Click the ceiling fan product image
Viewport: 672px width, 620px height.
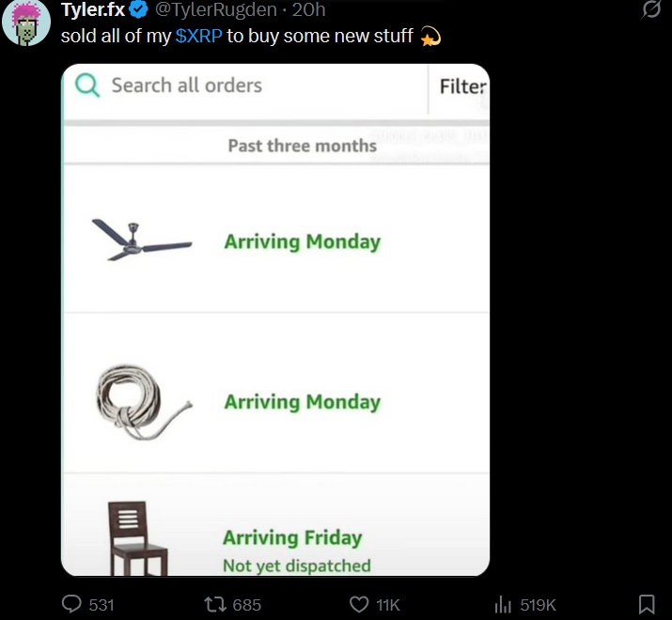(141, 240)
